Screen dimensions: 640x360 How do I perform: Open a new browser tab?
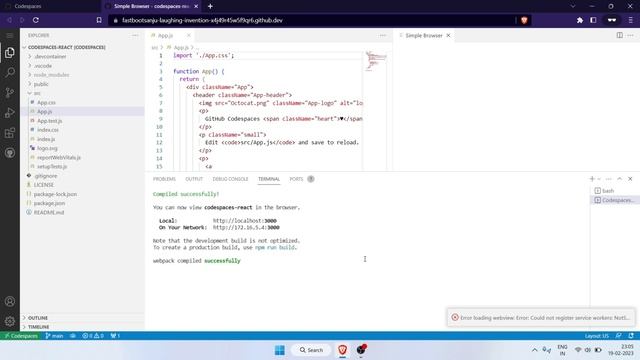point(210,6)
